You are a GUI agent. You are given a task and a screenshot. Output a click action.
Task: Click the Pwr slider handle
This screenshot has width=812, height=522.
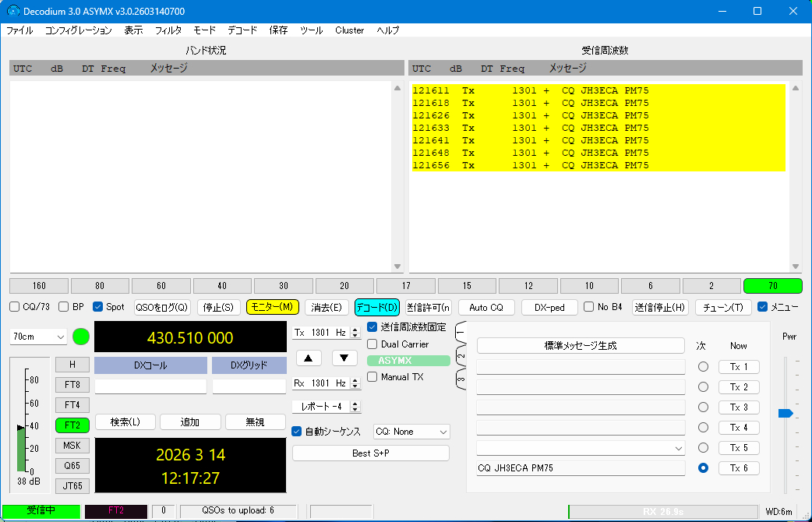[x=786, y=414]
